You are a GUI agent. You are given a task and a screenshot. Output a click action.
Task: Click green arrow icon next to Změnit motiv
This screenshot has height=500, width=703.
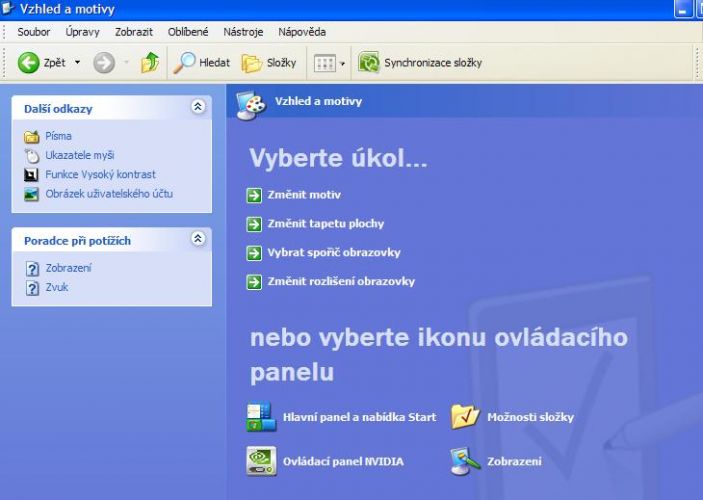click(254, 195)
